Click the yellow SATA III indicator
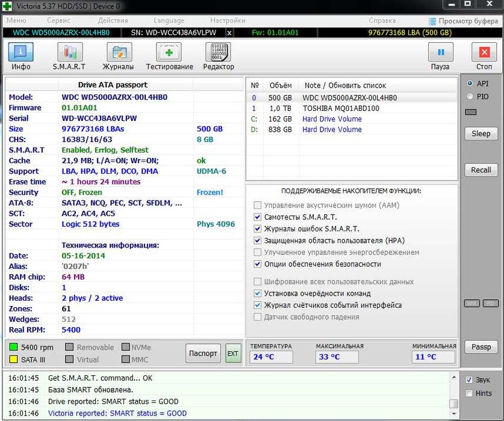Image resolution: width=504 pixels, height=421 pixels. pos(13,359)
